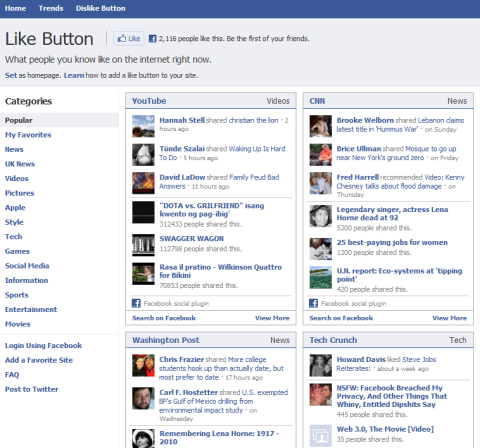This screenshot has width=480, height=448.
Task: Click the Rasa il pratino video thumbnail
Action: click(x=143, y=274)
